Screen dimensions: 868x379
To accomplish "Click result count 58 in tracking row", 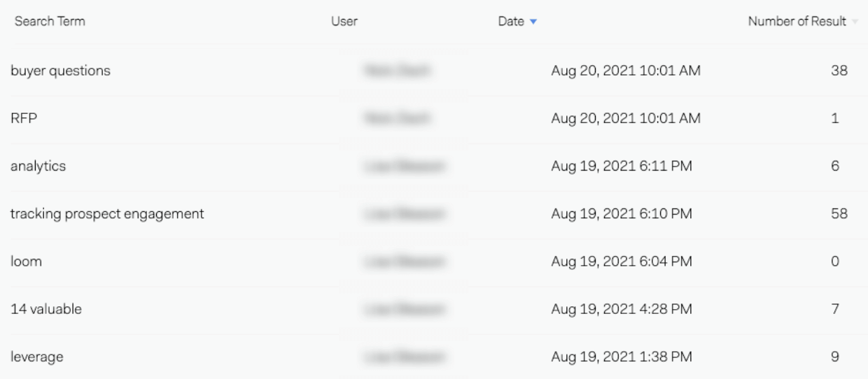I will (839, 213).
